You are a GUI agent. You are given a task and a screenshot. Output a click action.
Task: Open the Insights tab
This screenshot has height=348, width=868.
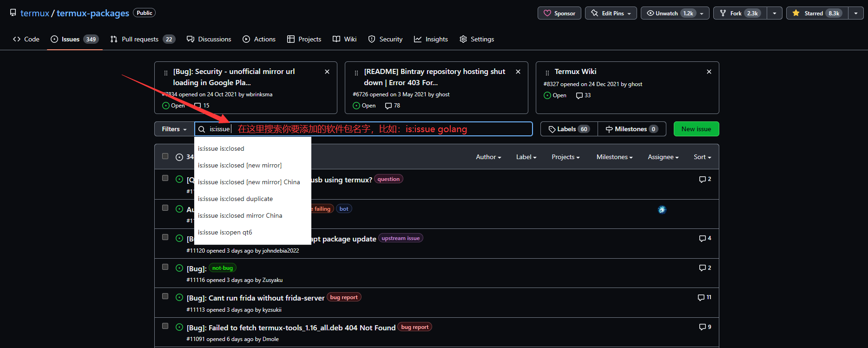[x=431, y=39]
